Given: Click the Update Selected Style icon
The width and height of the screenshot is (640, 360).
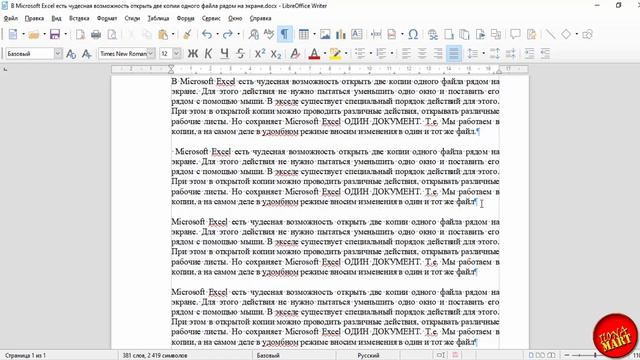Looking at the screenshot, I should 71,53.
